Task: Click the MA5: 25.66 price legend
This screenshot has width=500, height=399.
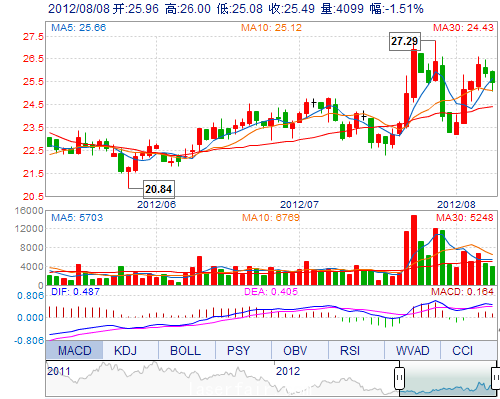Action: tap(79, 27)
